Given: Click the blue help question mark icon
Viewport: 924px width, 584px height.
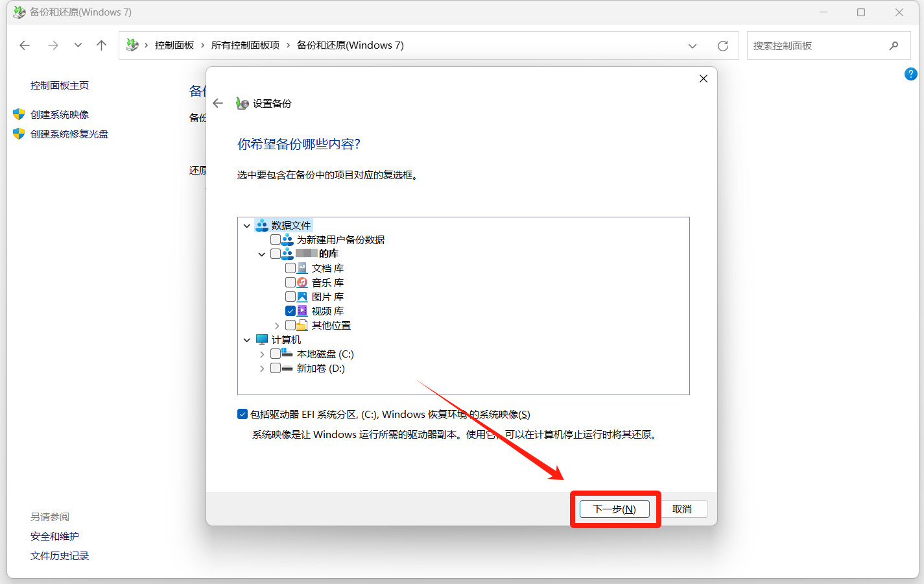Looking at the screenshot, I should point(910,74).
